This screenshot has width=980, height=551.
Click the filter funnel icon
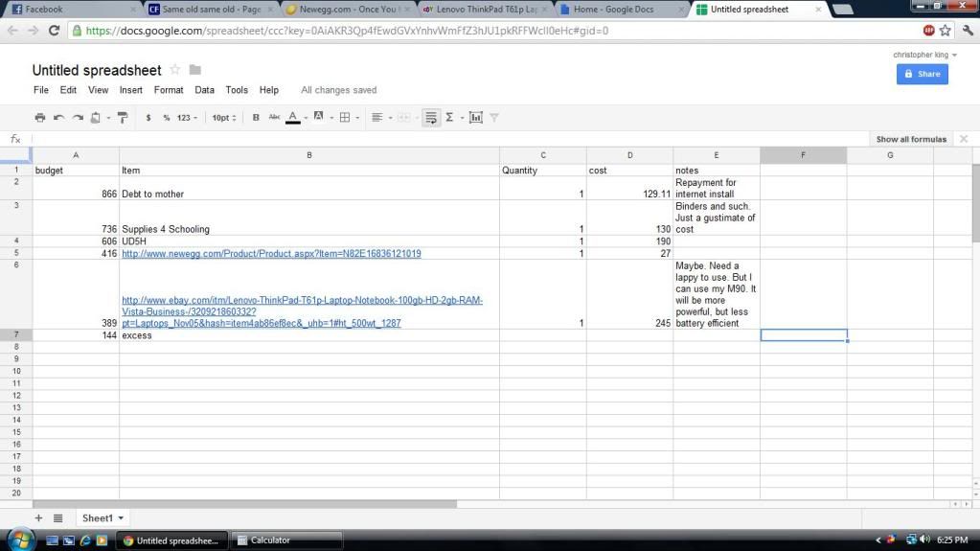493,118
